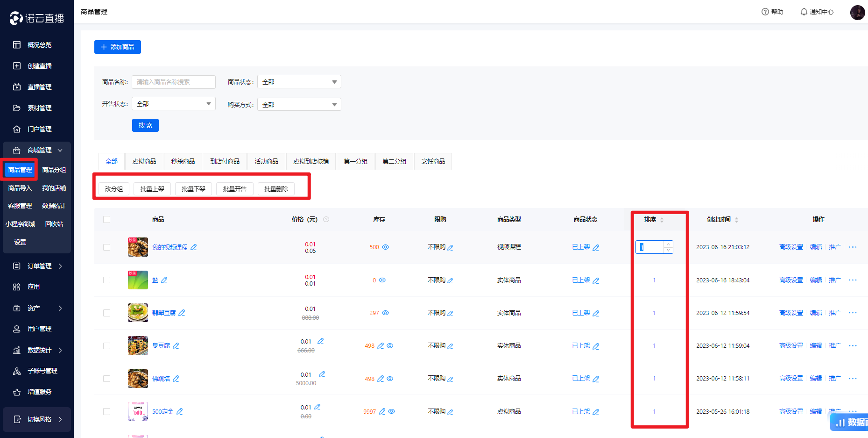868x438 pixels.
Task: Open 商品分组 in the sidebar menu
Action: pos(54,170)
